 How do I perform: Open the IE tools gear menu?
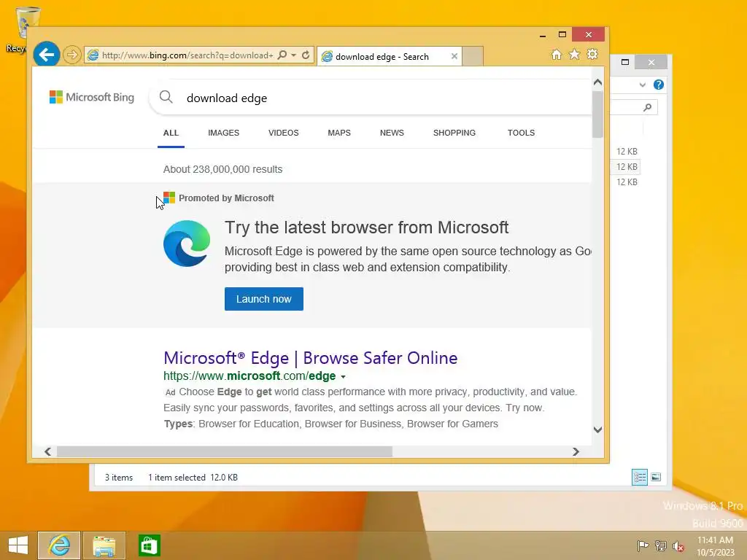pyautogui.click(x=592, y=54)
